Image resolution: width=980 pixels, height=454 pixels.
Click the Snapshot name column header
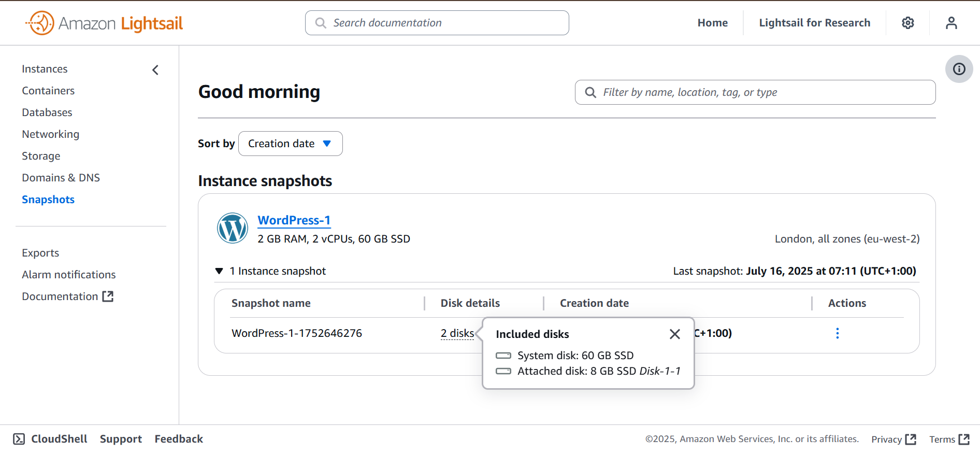pyautogui.click(x=271, y=303)
